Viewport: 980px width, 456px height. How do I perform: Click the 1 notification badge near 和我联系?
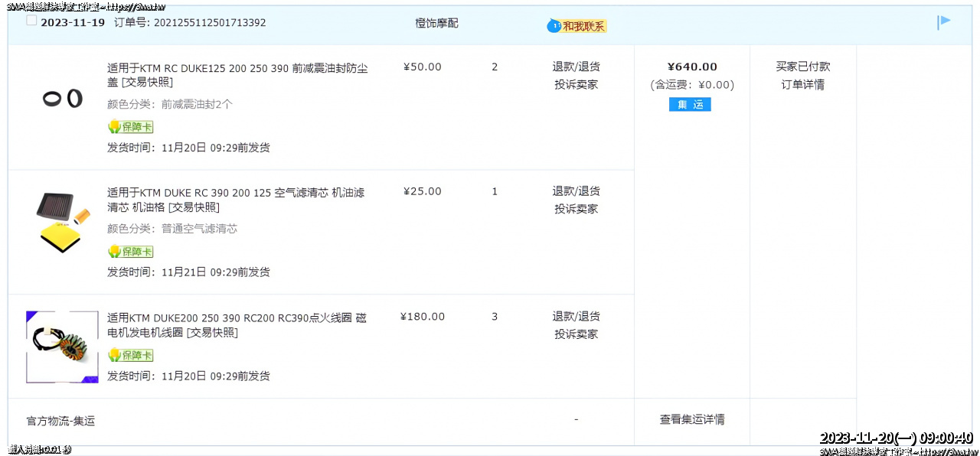(x=554, y=25)
